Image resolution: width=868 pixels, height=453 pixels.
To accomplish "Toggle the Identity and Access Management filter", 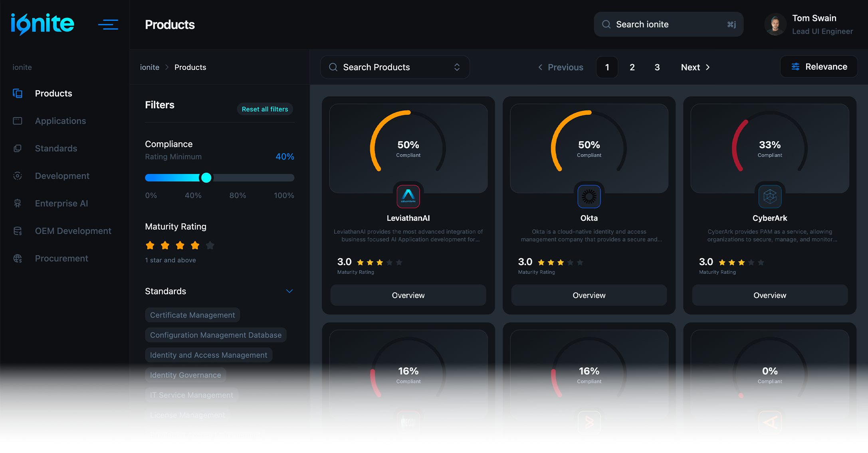I will 208,355.
